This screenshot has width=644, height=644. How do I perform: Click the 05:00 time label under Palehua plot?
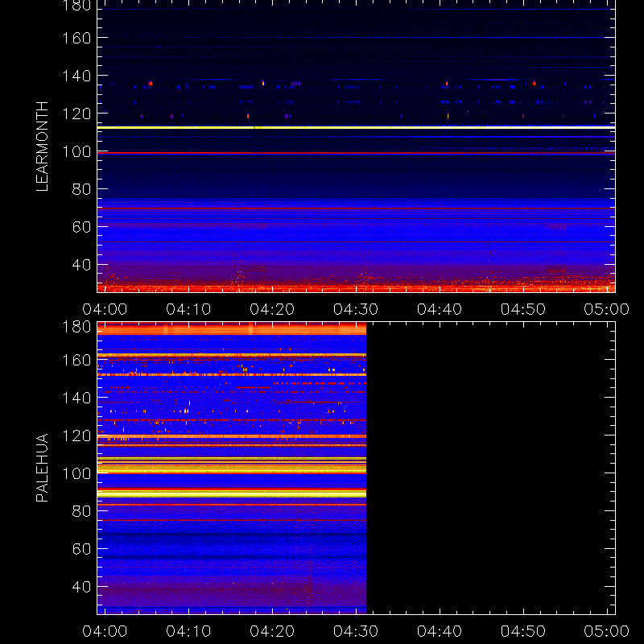[x=607, y=631]
